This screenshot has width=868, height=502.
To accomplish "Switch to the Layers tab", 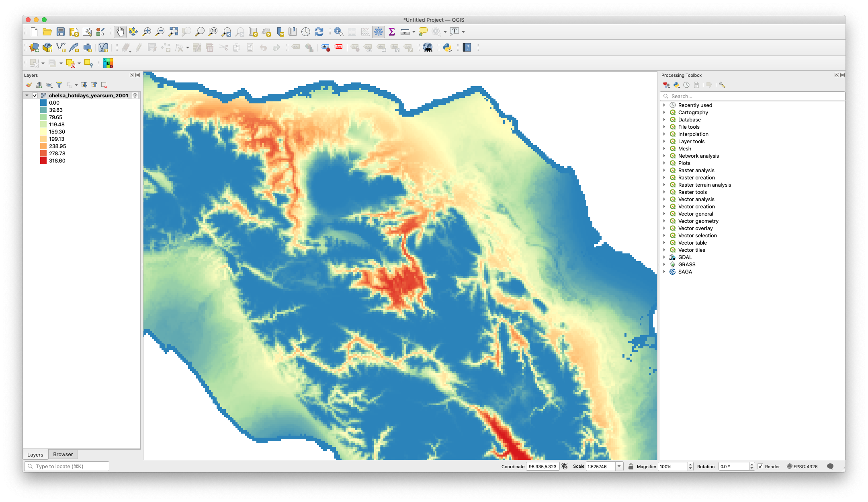I will pyautogui.click(x=35, y=455).
